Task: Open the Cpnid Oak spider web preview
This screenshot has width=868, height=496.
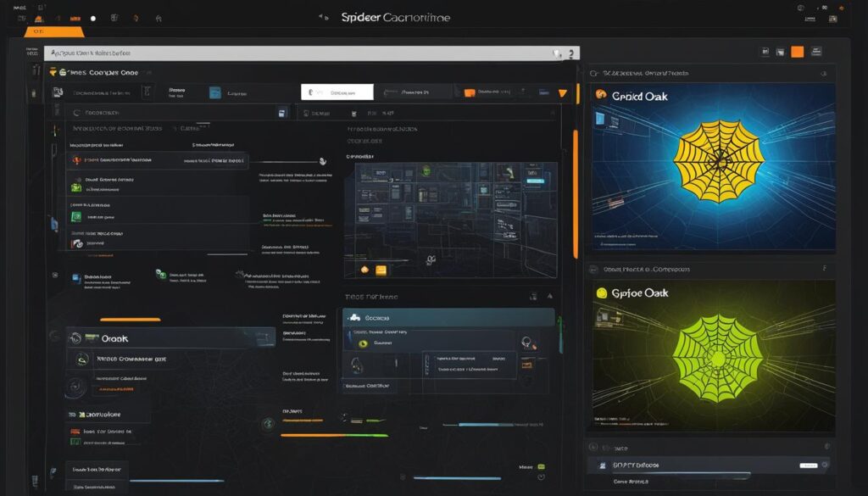Action: 714,167
